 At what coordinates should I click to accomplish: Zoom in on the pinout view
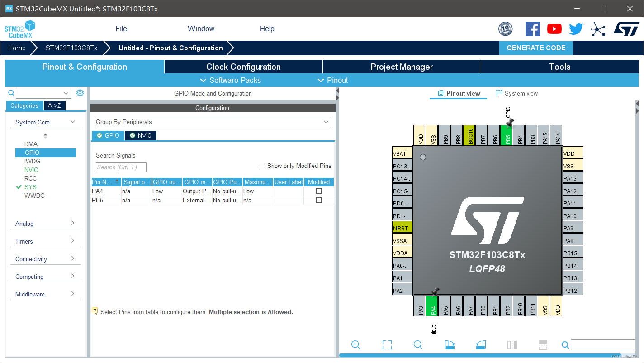tap(355, 344)
